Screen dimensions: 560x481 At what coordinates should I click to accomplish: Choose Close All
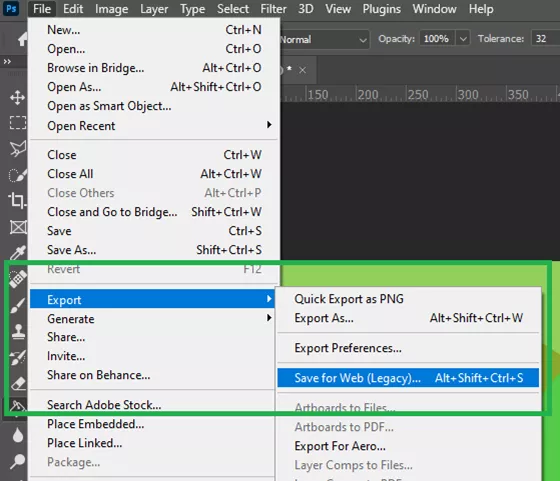(x=154, y=174)
